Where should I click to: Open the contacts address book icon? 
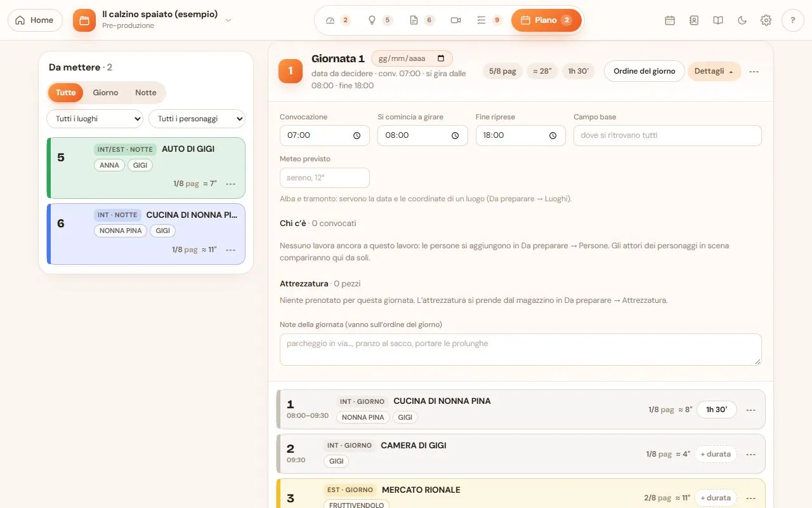coord(694,20)
